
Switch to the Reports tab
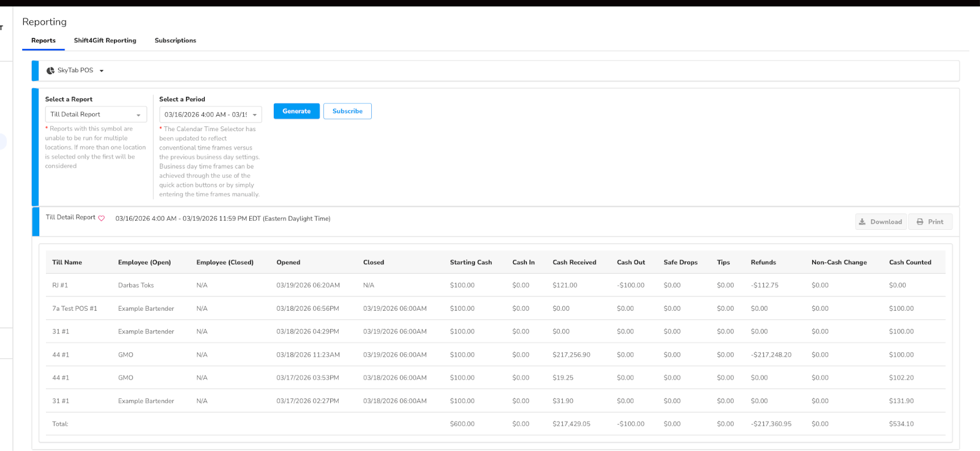point(43,40)
